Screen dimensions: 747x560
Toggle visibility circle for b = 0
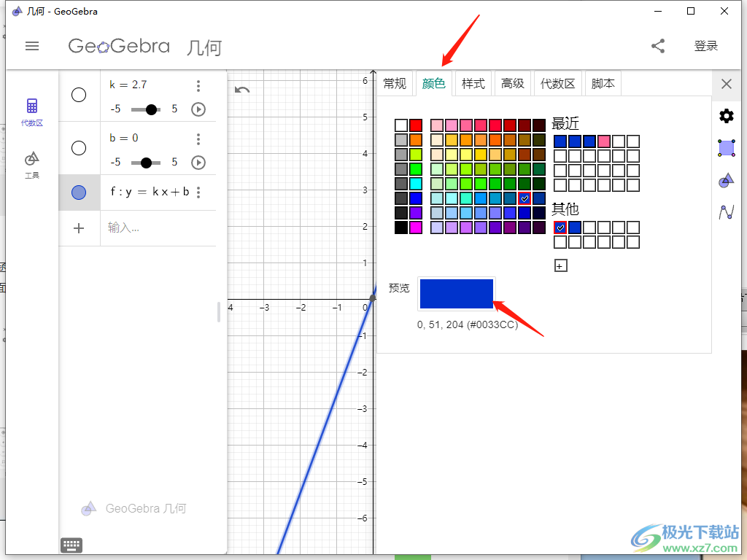click(x=79, y=148)
